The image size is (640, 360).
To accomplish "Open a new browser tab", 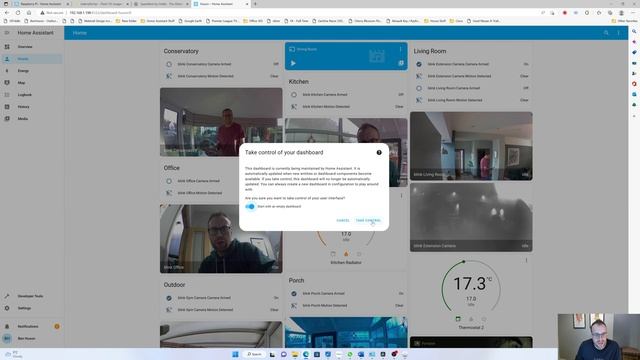I will [x=255, y=4].
